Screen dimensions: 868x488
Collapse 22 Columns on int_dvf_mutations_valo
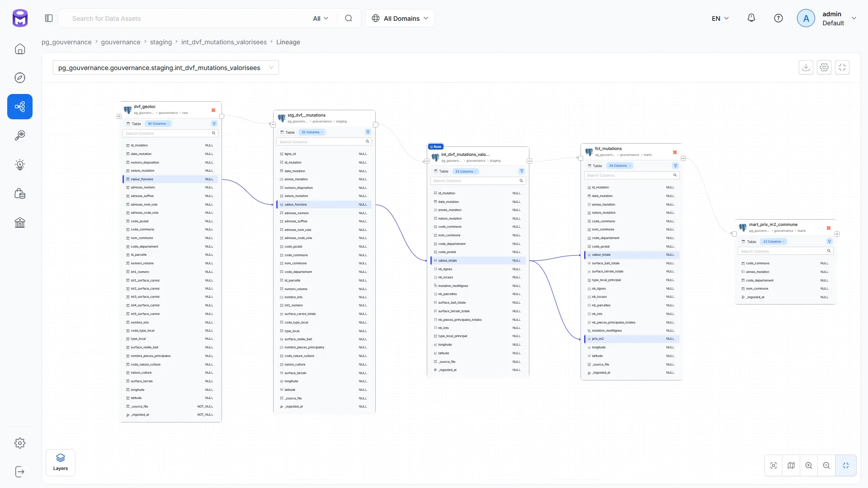[x=466, y=172]
